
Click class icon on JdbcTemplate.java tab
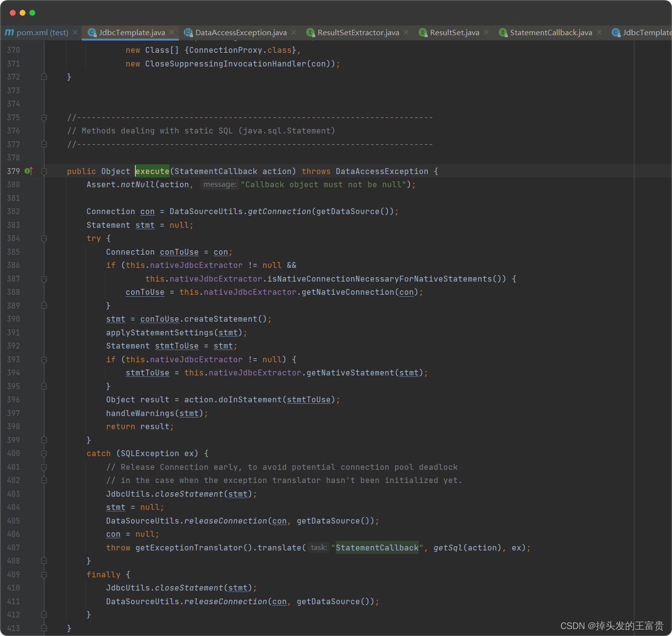(92, 32)
